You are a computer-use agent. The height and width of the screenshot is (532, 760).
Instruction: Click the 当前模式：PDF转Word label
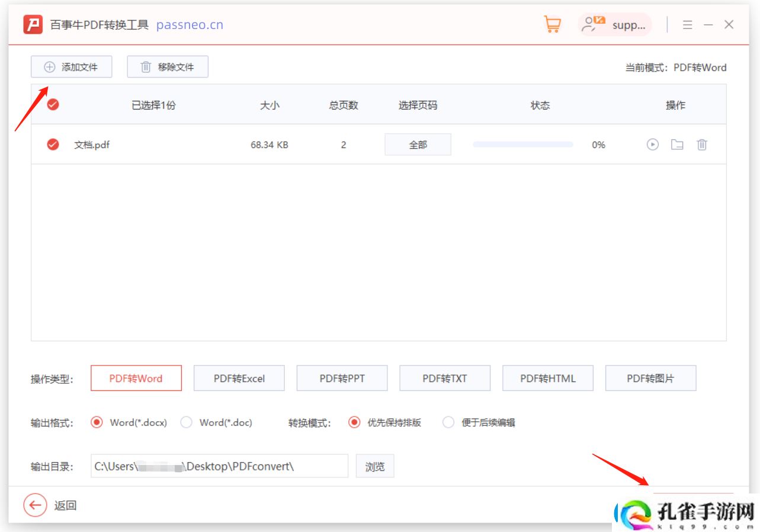click(676, 68)
